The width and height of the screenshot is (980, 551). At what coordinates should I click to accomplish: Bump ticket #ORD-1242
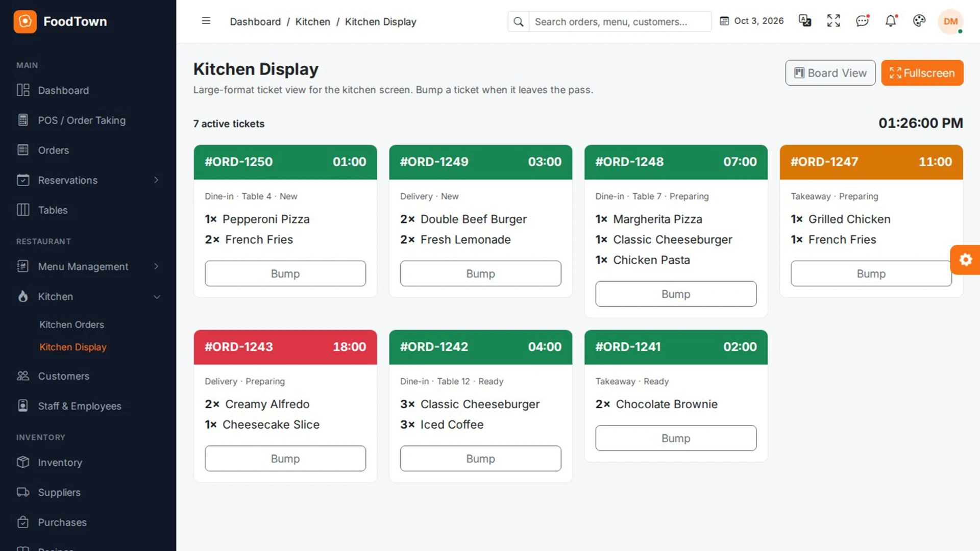click(480, 459)
